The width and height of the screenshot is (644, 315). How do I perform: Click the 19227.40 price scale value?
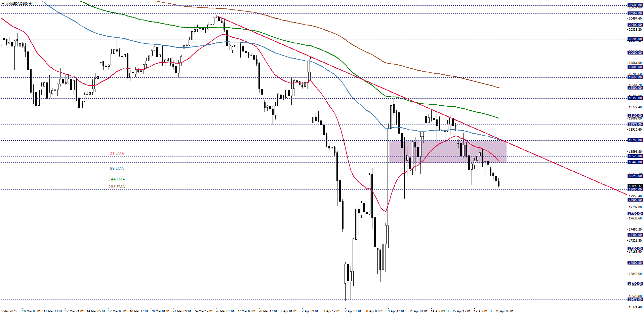635,107
